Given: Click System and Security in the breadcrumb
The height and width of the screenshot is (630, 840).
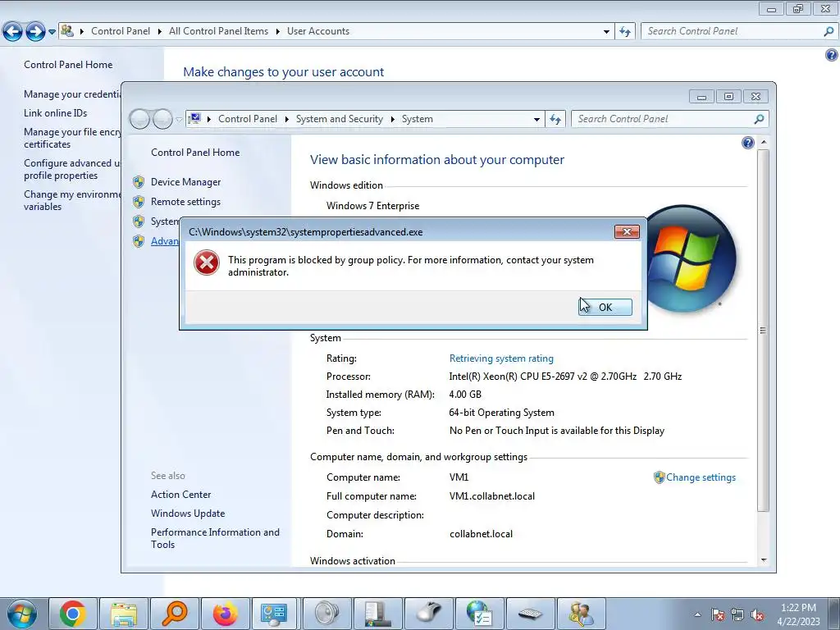Looking at the screenshot, I should [339, 119].
